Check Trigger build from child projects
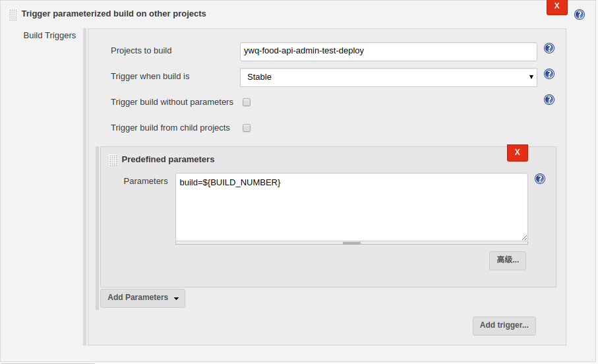This screenshot has width=598, height=364. (x=247, y=128)
